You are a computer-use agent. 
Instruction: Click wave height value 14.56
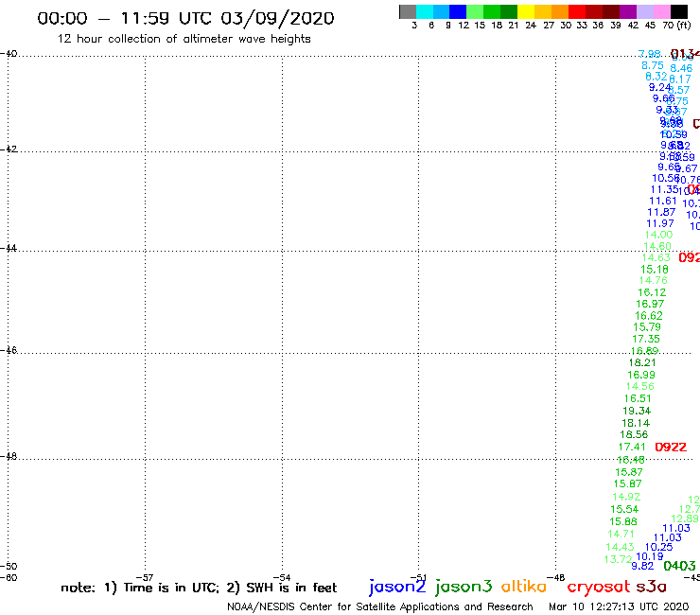640,386
